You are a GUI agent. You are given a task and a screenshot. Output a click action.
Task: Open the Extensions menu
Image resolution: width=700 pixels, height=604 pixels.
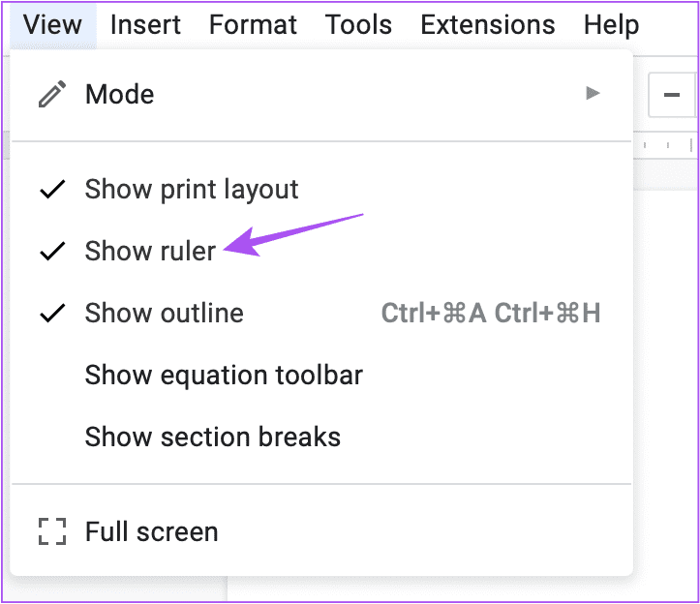488,24
